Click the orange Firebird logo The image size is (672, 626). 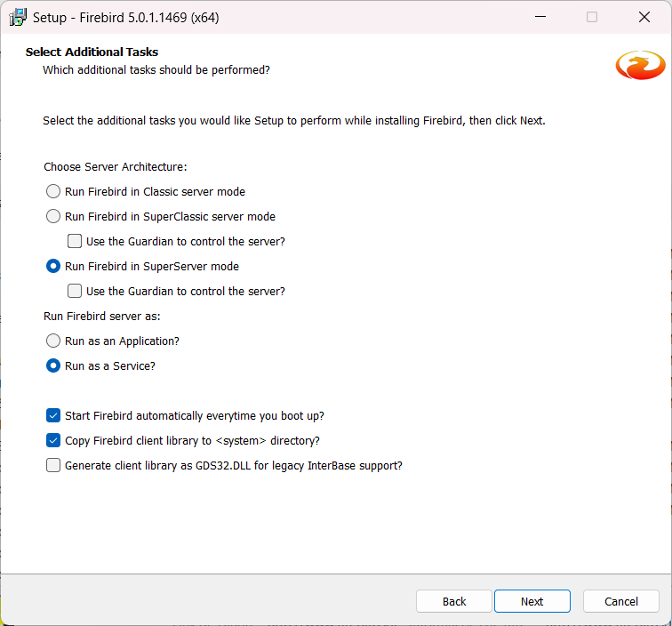tap(640, 65)
